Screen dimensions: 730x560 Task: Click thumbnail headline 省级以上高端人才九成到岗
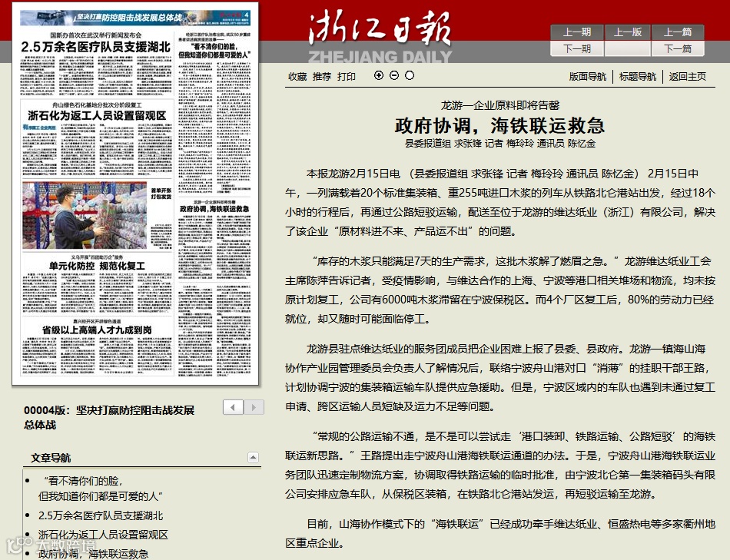tap(97, 330)
